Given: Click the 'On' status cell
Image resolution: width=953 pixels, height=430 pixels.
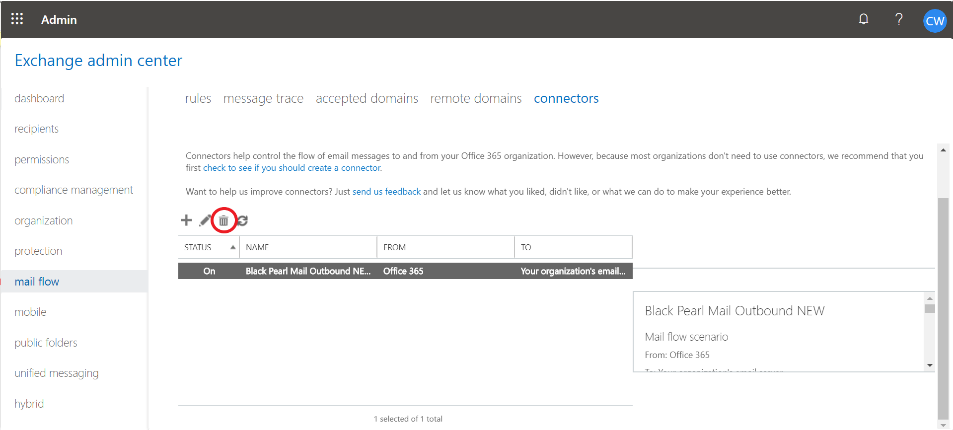Looking at the screenshot, I should (x=209, y=271).
